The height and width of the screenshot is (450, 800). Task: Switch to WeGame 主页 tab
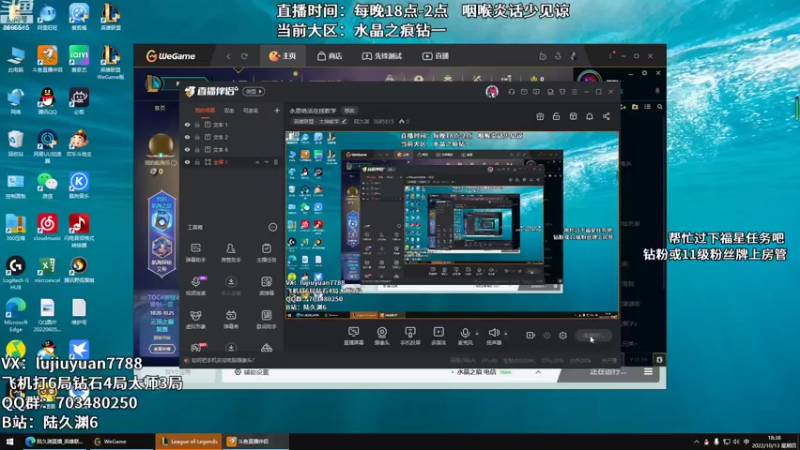click(x=283, y=56)
